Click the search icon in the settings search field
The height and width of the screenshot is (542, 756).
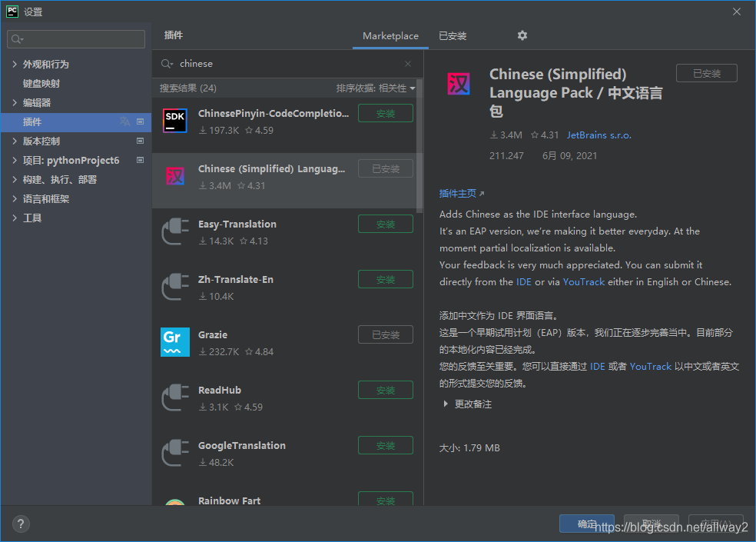18,39
